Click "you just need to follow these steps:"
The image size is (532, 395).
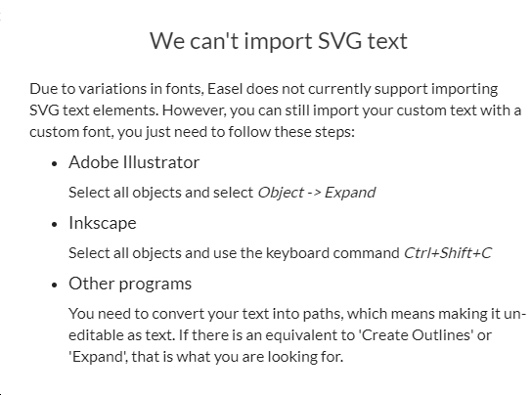click(236, 132)
